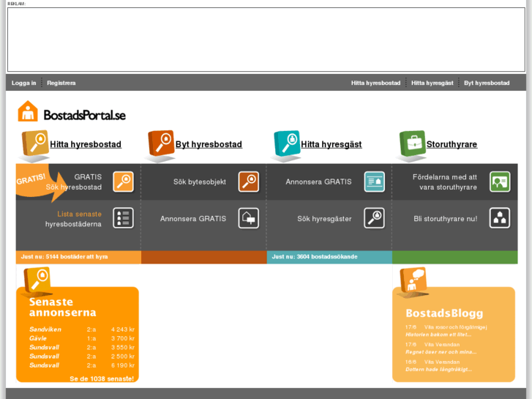
Task: Open blog post Dottern hade långtråkigt...
Action: (x=438, y=370)
